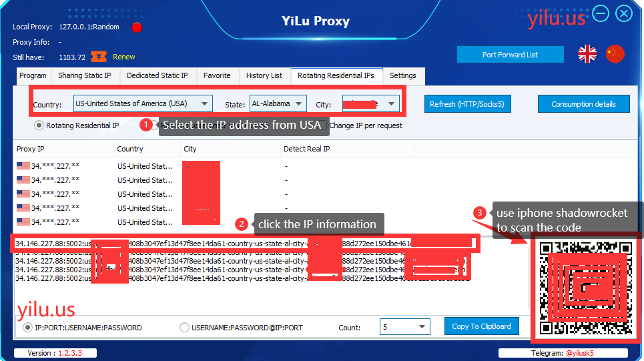Expand the Count dropdown showing 5
Screen dimensions: 644x361
point(422,327)
